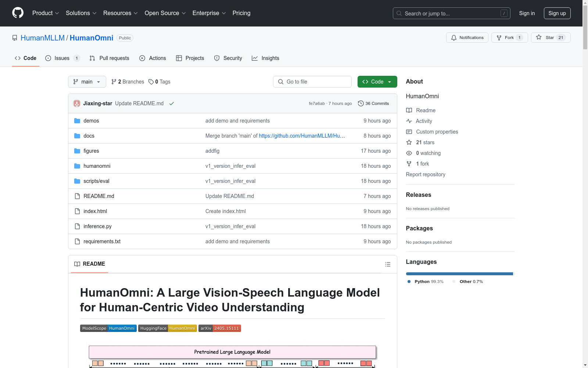Click the green commit status checkmark

pyautogui.click(x=172, y=103)
